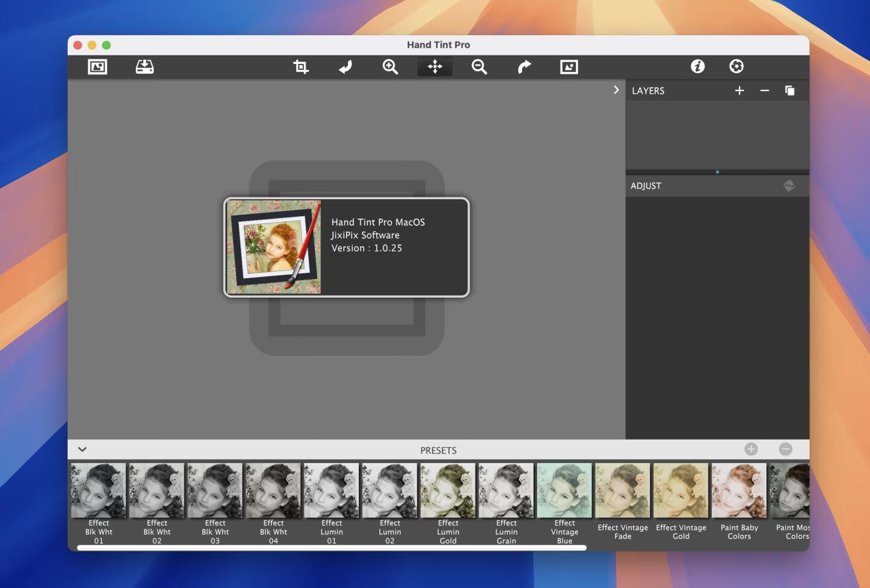The height and width of the screenshot is (588, 870).
Task: Click the Zoom In magnifier
Action: point(390,67)
